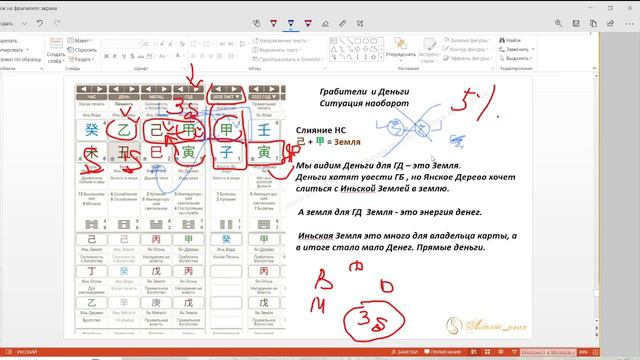640x360 pixels.
Task: Select the red ballpoint pen tool
Action: click(273, 24)
